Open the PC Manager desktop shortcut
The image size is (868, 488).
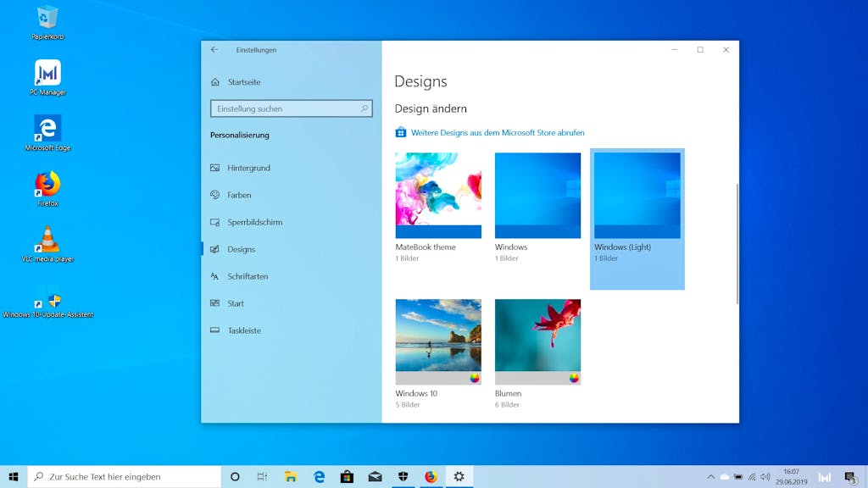tap(47, 77)
